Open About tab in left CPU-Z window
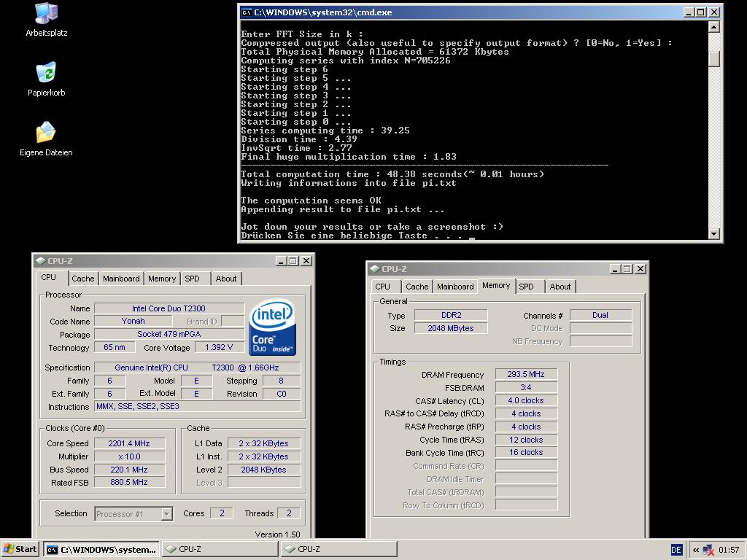 (x=226, y=279)
